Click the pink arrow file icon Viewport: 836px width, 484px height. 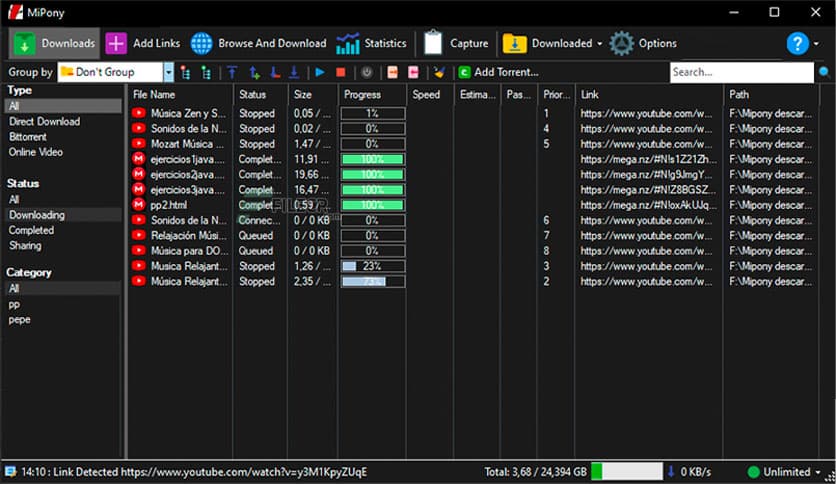413,72
